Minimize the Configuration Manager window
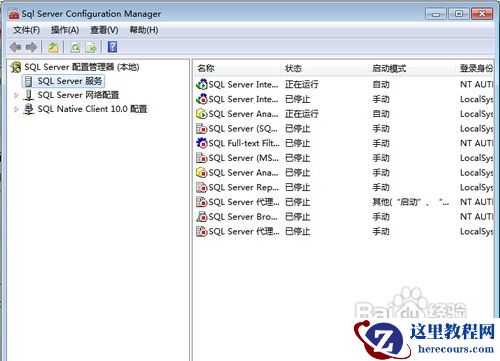This screenshot has height=361, width=500. (436, 14)
